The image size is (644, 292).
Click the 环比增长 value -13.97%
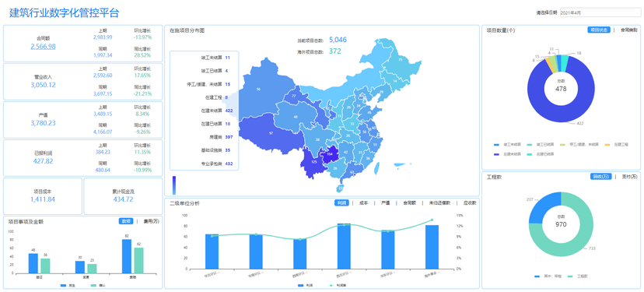coord(142,37)
